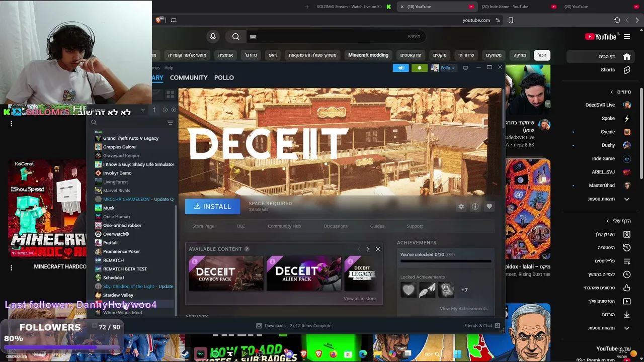Expand more subscriptions chevron in YouTube sidebar
The image size is (644, 362).
click(627, 199)
